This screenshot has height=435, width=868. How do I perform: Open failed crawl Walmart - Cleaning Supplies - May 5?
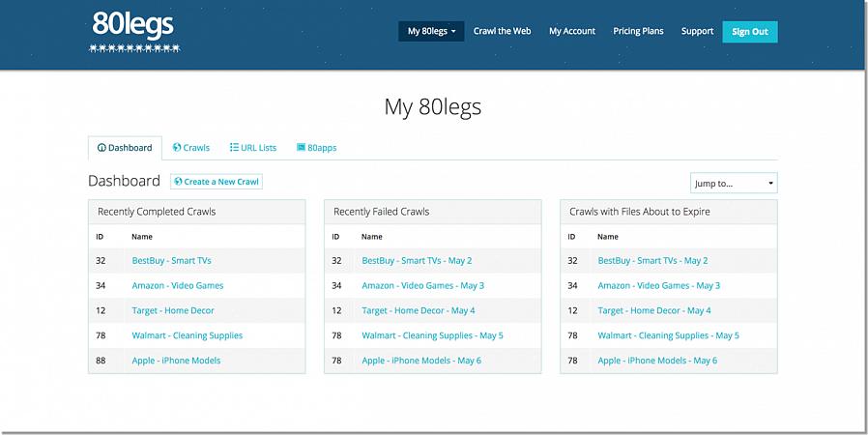pyautogui.click(x=432, y=335)
